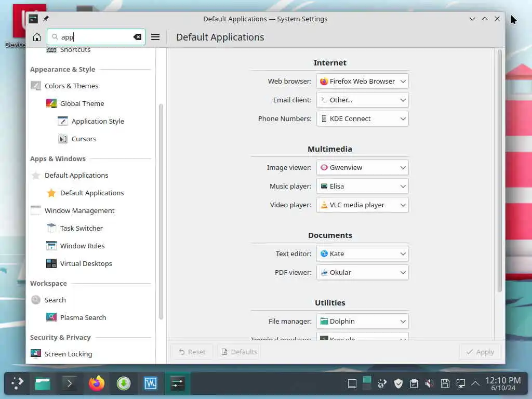Click the pin icon in the title bar

click(x=46, y=19)
